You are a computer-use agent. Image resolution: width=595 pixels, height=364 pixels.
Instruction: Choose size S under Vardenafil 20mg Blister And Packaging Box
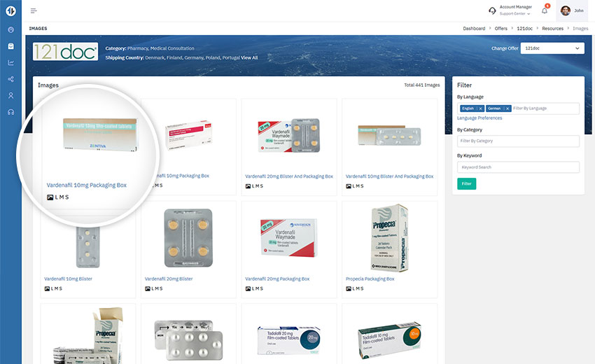pos(262,186)
